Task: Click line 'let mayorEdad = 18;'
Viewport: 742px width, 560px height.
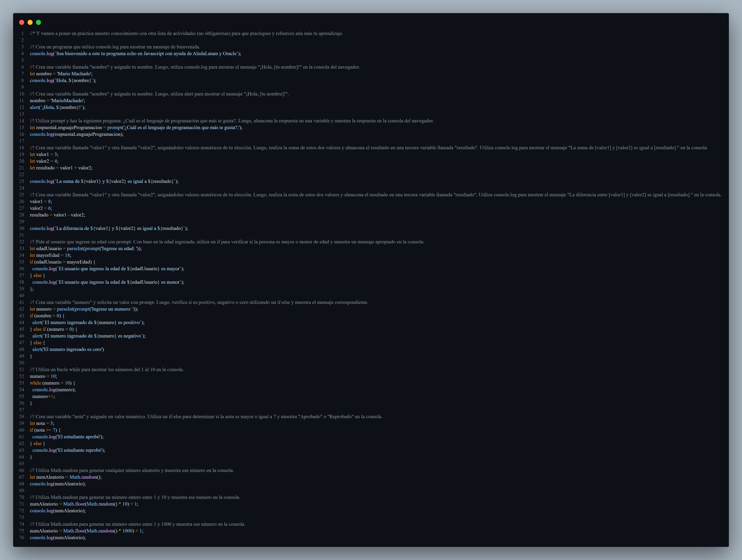Action: 51,255
